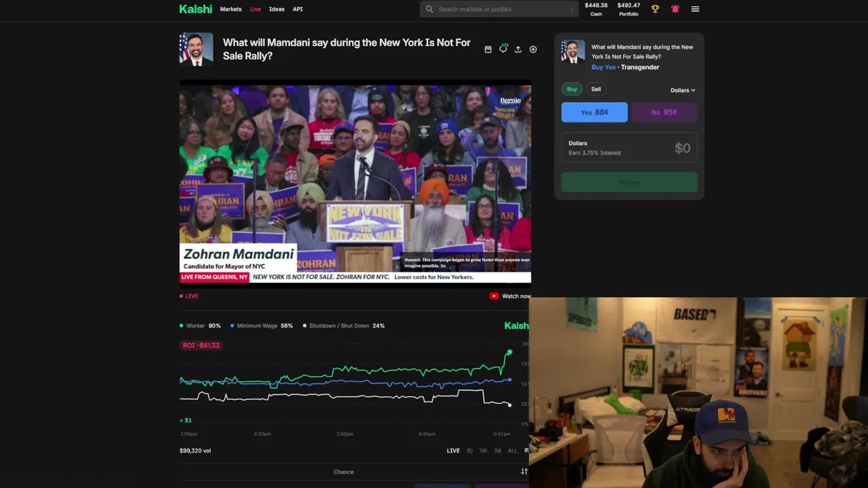This screenshot has width=868, height=488.
Task: Open comments icon showing 171
Action: point(503,49)
